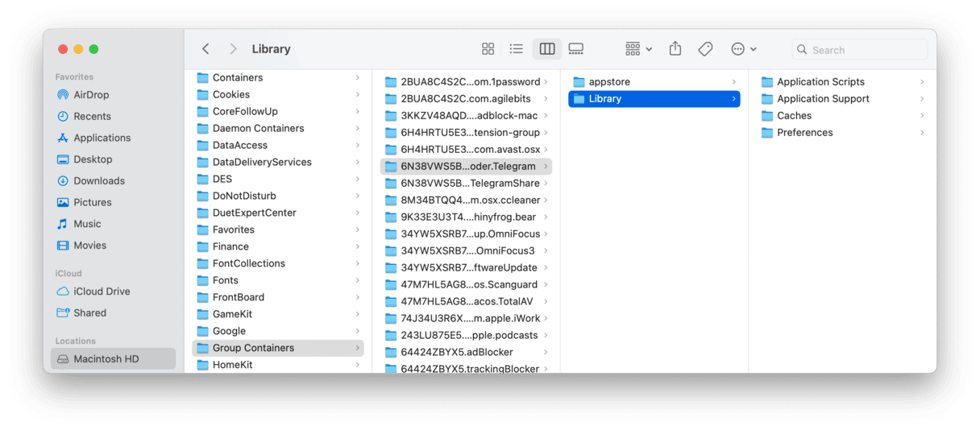Screen dimensions: 980x430
Task: Select the DataAccess folder
Action: click(x=278, y=146)
